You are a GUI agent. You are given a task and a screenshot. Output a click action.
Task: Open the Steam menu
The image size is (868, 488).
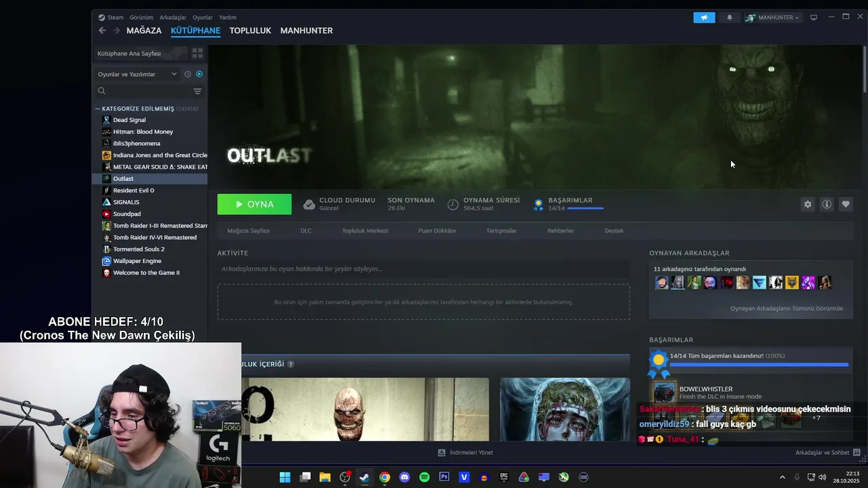111,18
